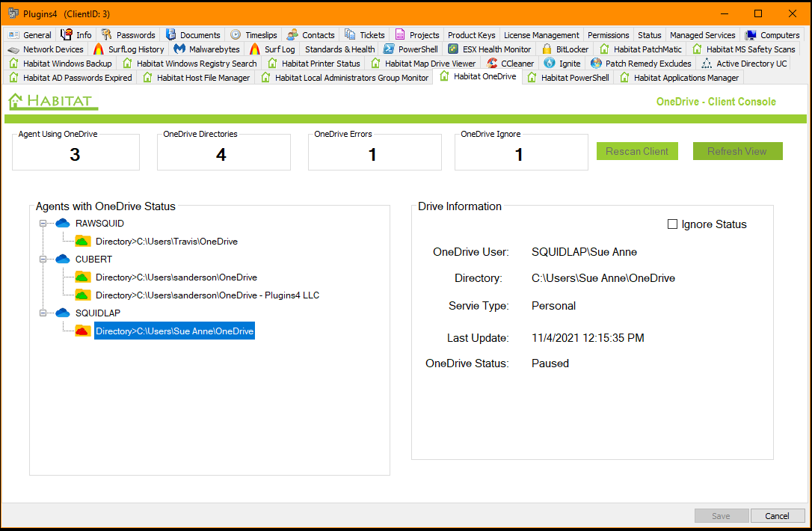812x531 pixels.
Task: Click the SurfLog History icon
Action: pos(99,49)
